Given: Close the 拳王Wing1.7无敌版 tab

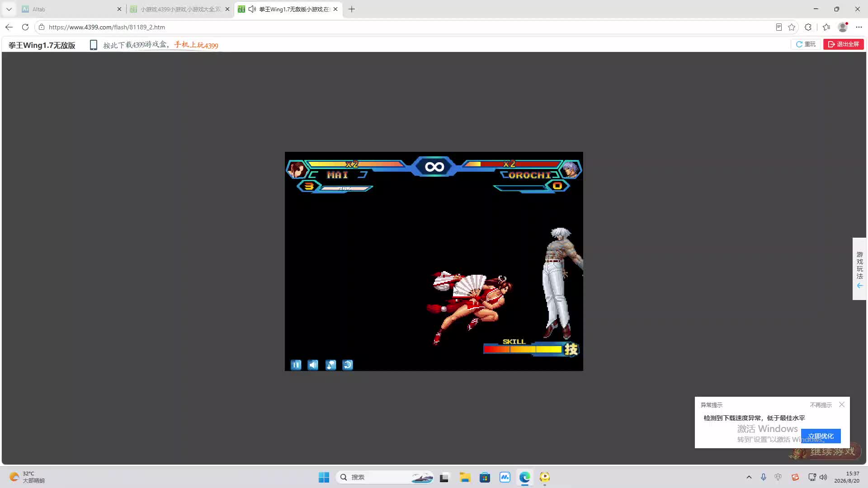Looking at the screenshot, I should pos(335,9).
